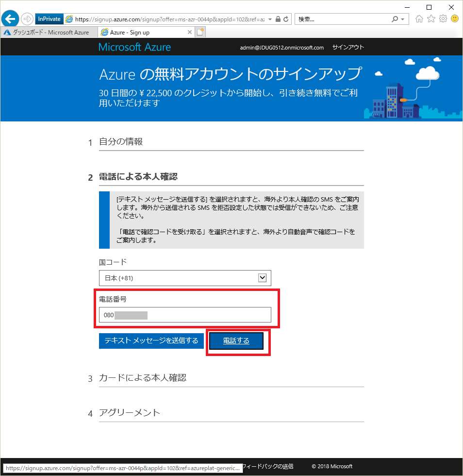Minimize the browser window

[407, 7]
